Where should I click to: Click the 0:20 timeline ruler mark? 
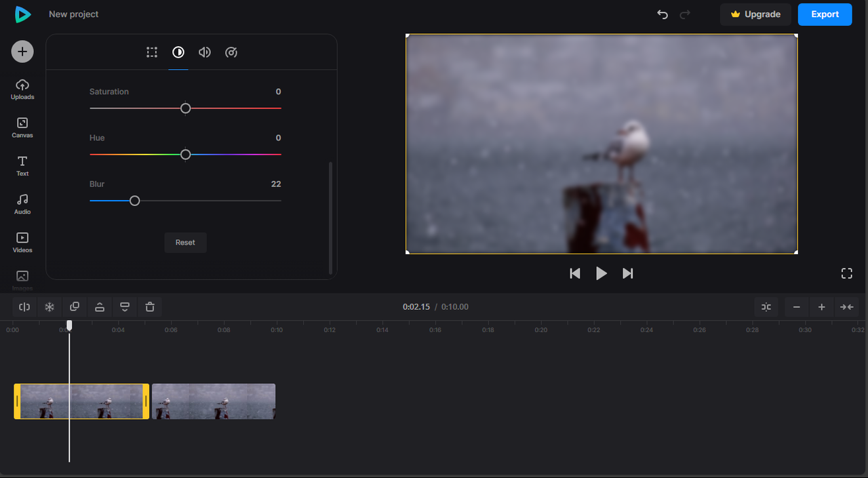click(540, 330)
